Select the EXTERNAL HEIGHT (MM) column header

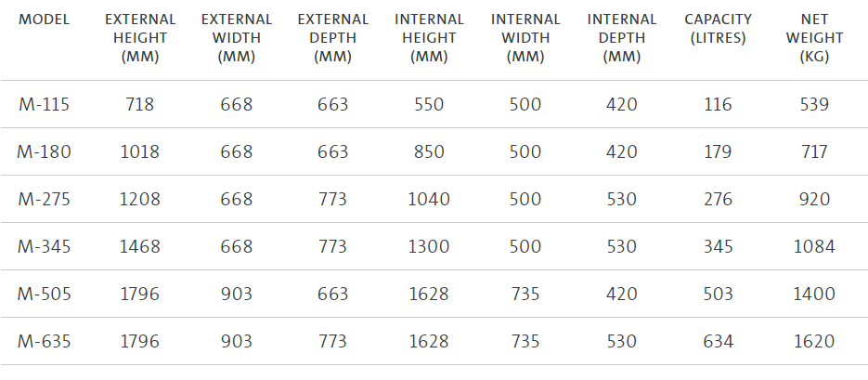139,38
